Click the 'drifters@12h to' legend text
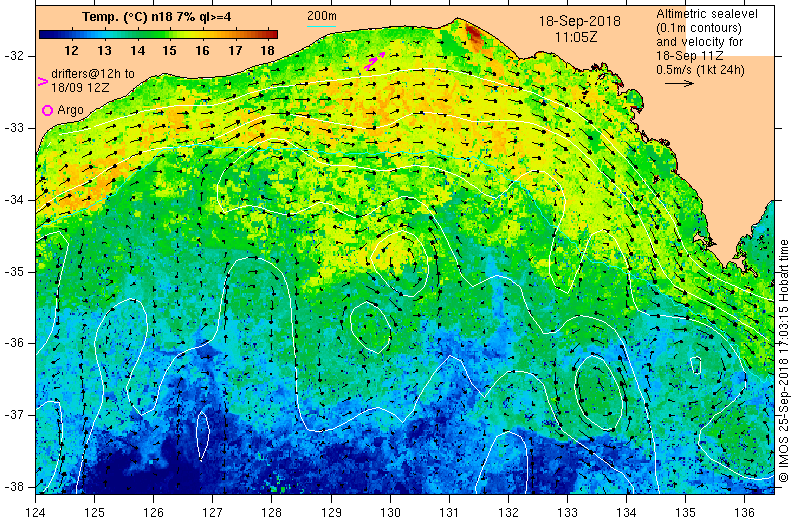 click(x=93, y=74)
